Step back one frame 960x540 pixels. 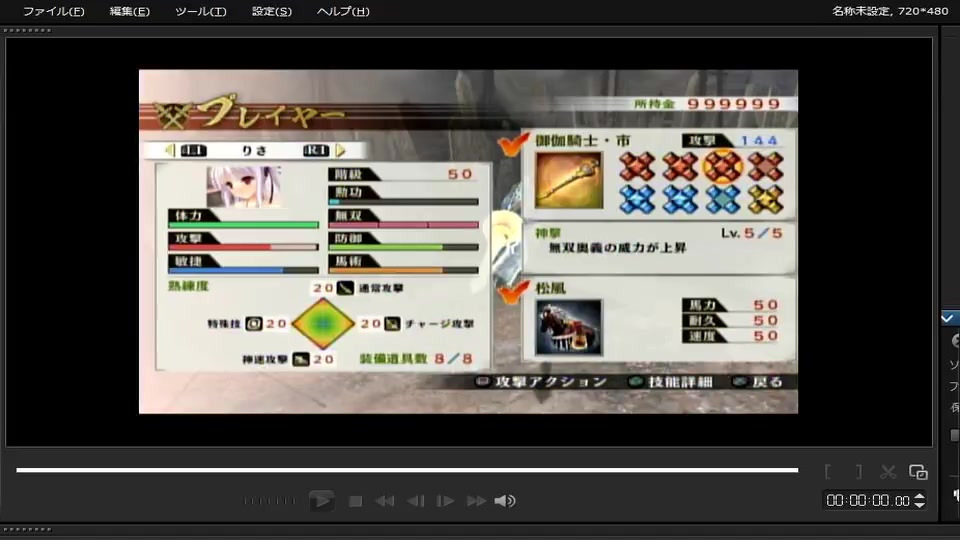coord(416,501)
